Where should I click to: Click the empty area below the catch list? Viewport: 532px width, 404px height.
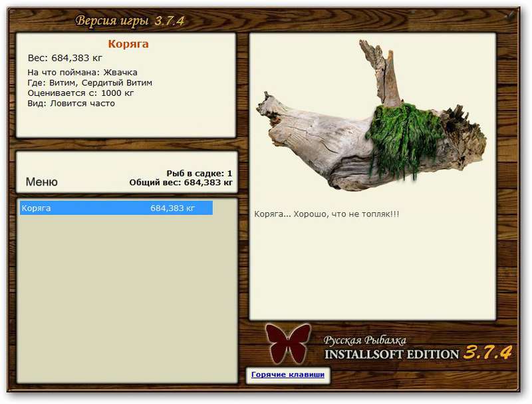click(x=127, y=299)
